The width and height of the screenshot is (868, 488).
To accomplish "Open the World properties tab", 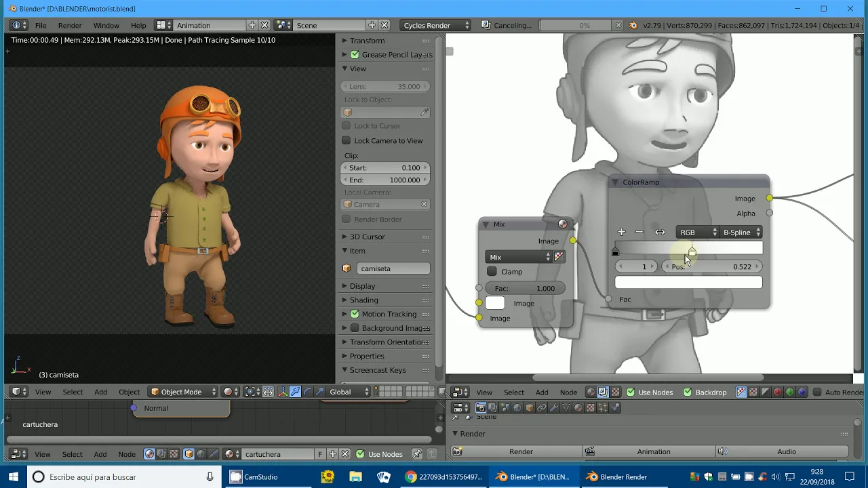I will [x=517, y=407].
